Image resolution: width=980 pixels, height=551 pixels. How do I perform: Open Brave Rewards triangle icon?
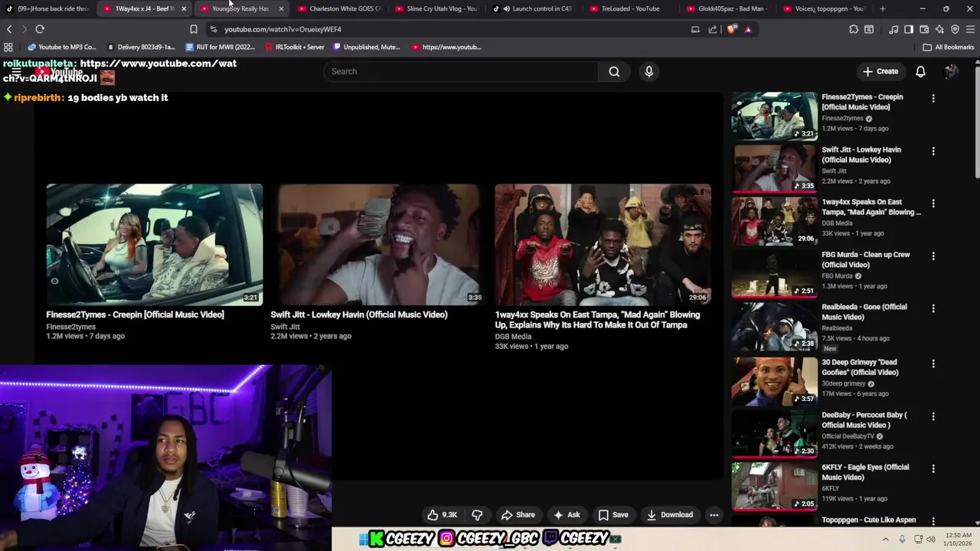pos(748,29)
